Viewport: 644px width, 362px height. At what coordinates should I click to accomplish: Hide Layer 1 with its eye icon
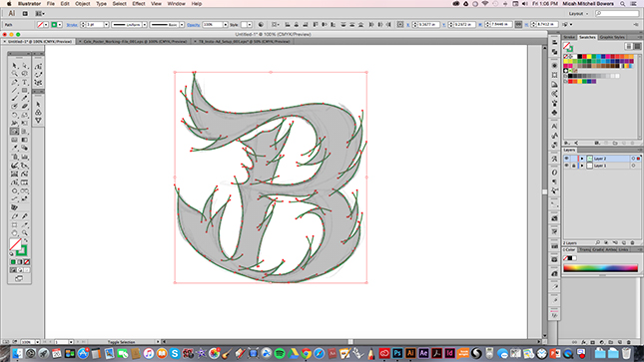(567, 166)
